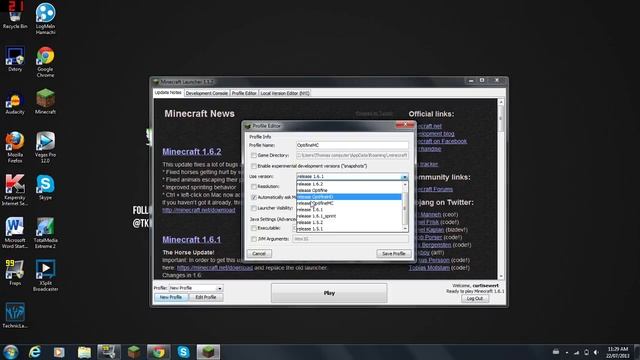The image size is (640, 360).
Task: Choose highlighted release OptifineHD entry
Action: pos(349,197)
